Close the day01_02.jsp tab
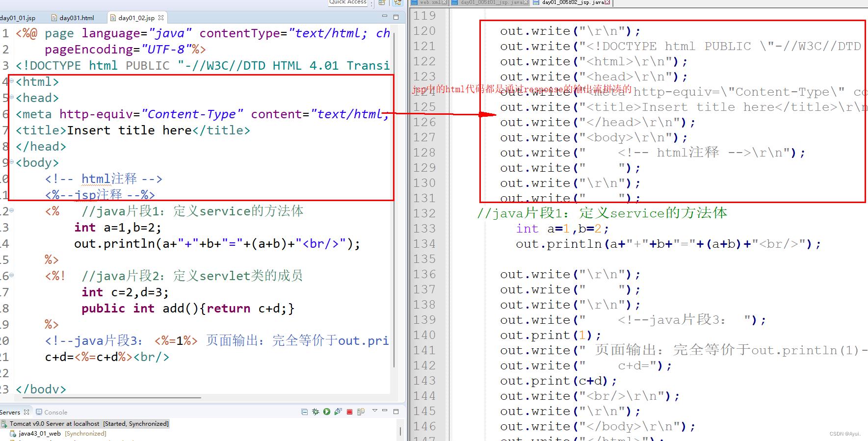Screen dimensions: 868x441 161,18
